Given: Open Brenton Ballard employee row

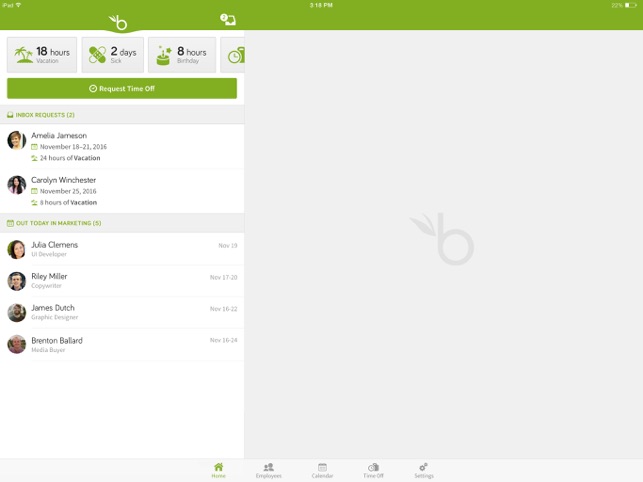Looking at the screenshot, I should click(x=122, y=345).
